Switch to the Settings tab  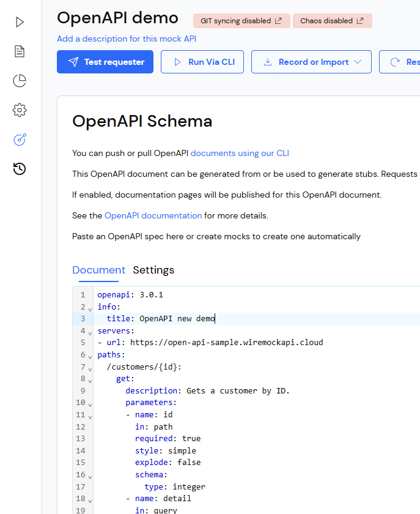tap(153, 270)
